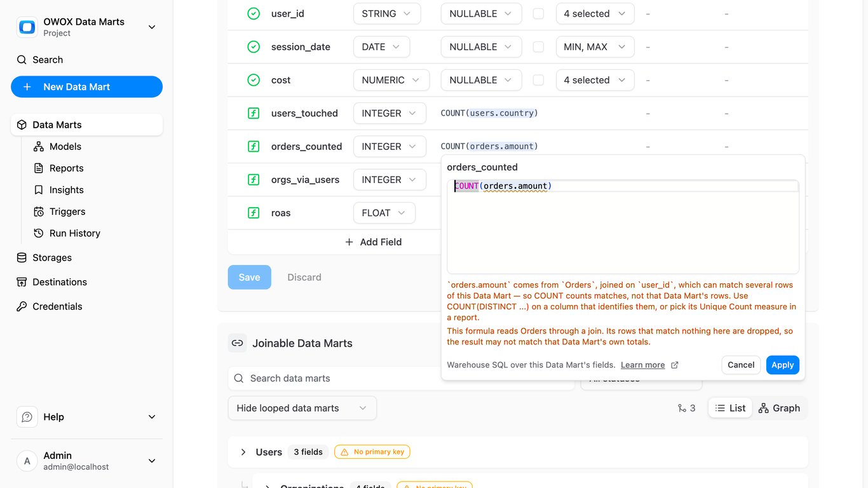Open the session_date DATE type dropdown
Screen dimensions: 868x488
click(381, 46)
